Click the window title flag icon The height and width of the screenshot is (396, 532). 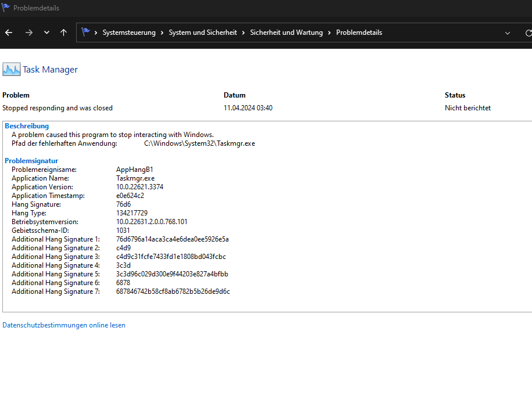click(x=5, y=7)
